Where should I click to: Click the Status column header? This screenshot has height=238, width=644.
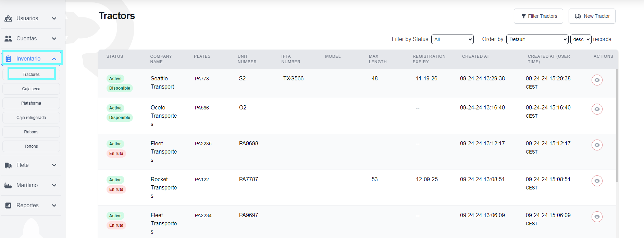click(115, 56)
